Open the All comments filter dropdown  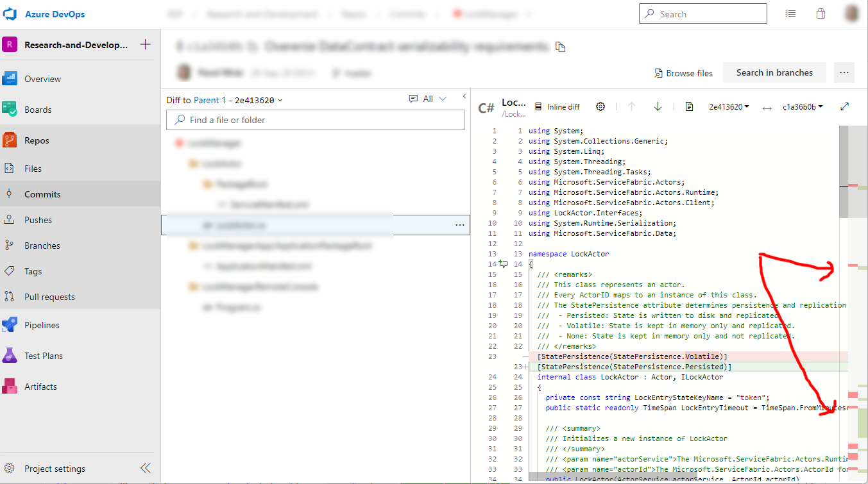pyautogui.click(x=428, y=98)
